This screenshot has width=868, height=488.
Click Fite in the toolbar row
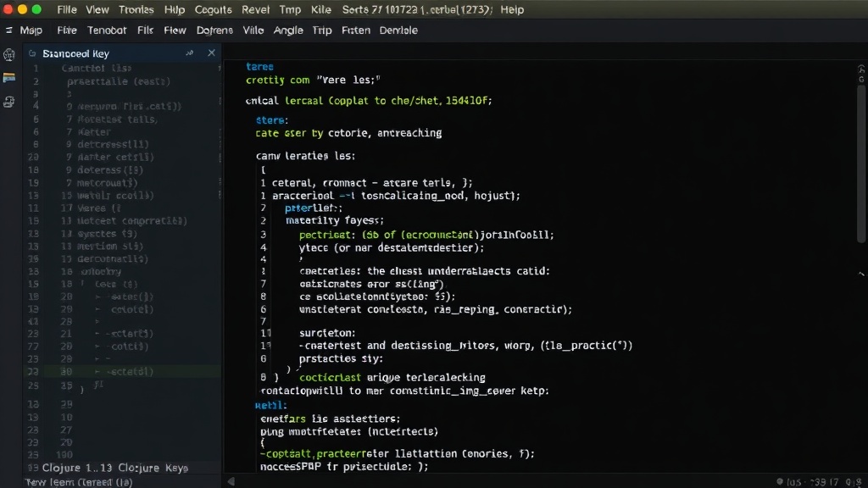tap(67, 30)
